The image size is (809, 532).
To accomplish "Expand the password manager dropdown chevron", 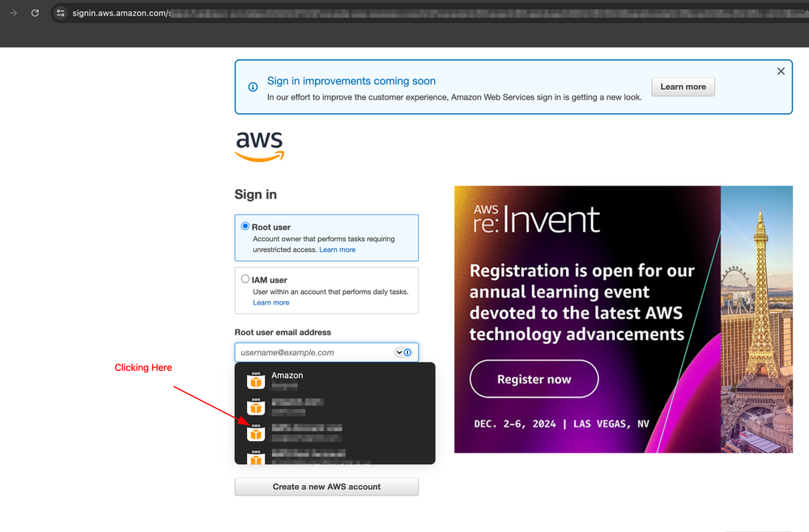I will (398, 352).
